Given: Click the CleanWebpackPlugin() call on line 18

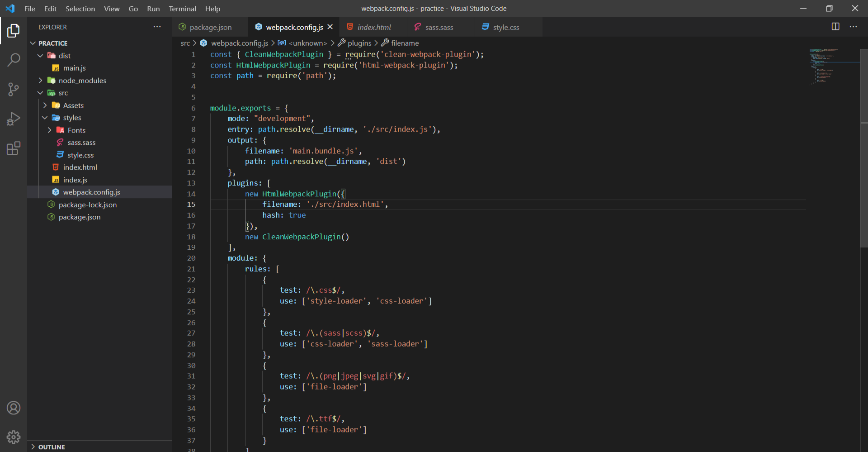Looking at the screenshot, I should point(306,237).
